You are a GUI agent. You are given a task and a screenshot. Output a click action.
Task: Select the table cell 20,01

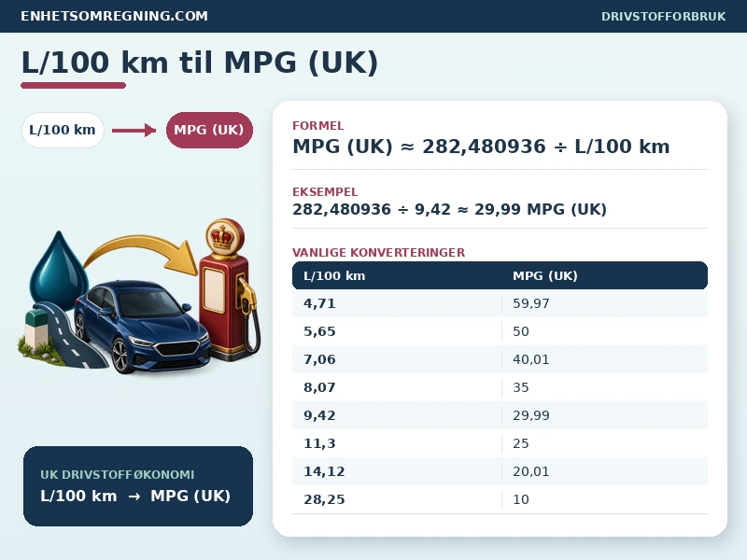tap(530, 472)
